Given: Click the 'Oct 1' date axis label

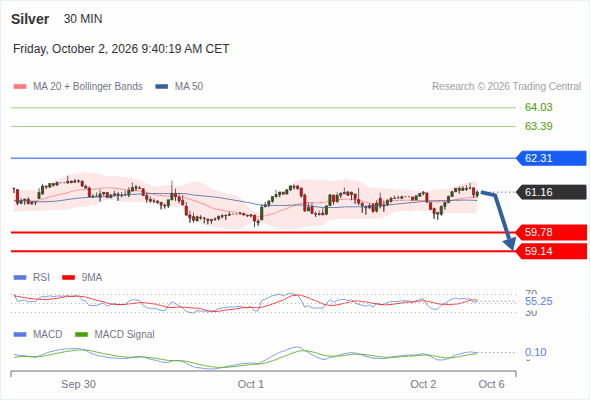Looking at the screenshot, I should (251, 384).
